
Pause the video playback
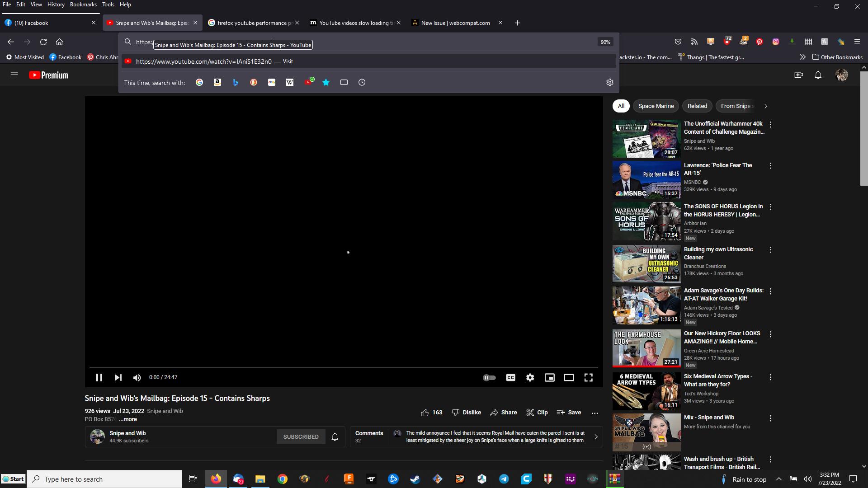pyautogui.click(x=99, y=377)
